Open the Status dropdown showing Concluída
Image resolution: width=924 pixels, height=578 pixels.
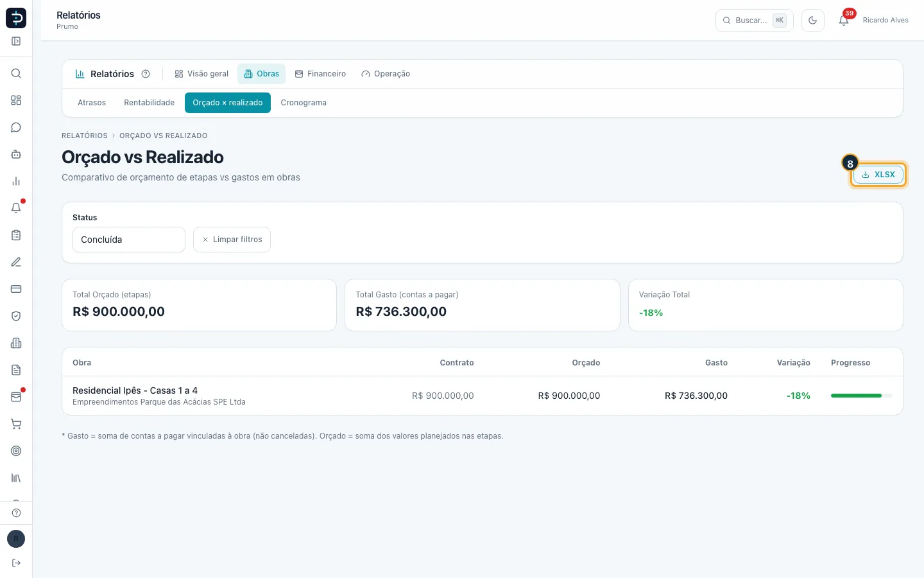(x=129, y=240)
